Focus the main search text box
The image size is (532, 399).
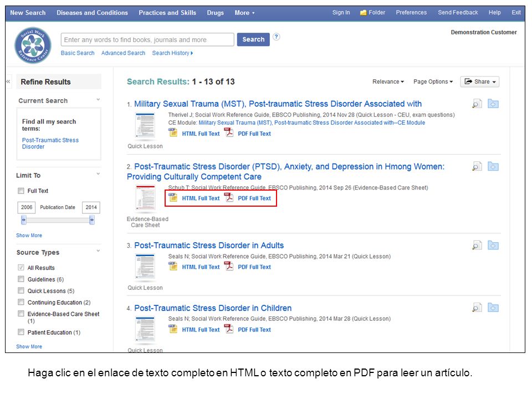pyautogui.click(x=147, y=40)
